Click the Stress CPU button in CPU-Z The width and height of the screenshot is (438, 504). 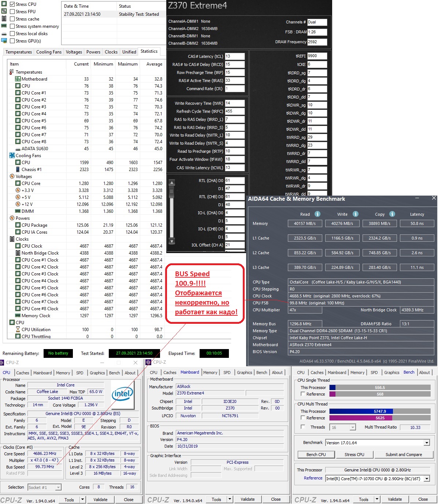pyautogui.click(x=354, y=455)
